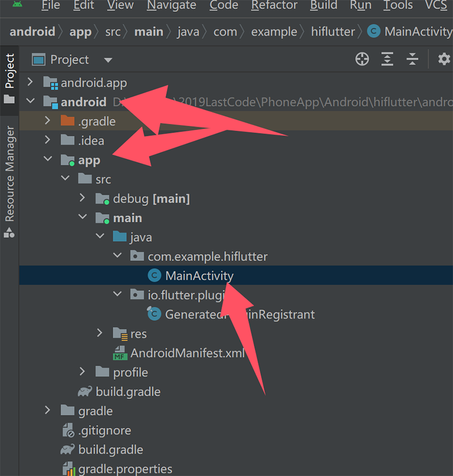Click the folder icon below Project tab
This screenshot has width=453, height=476.
9,99
